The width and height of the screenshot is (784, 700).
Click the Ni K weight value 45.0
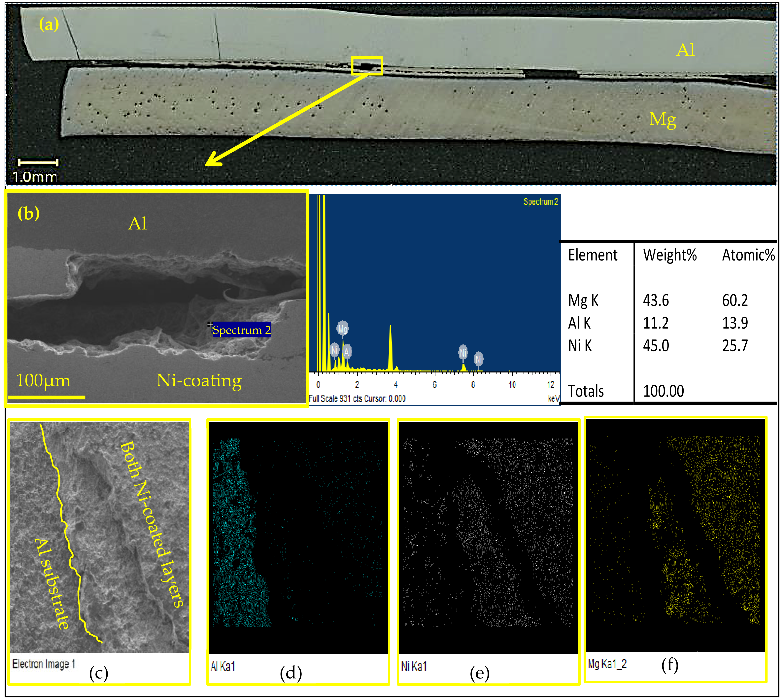coord(656,345)
